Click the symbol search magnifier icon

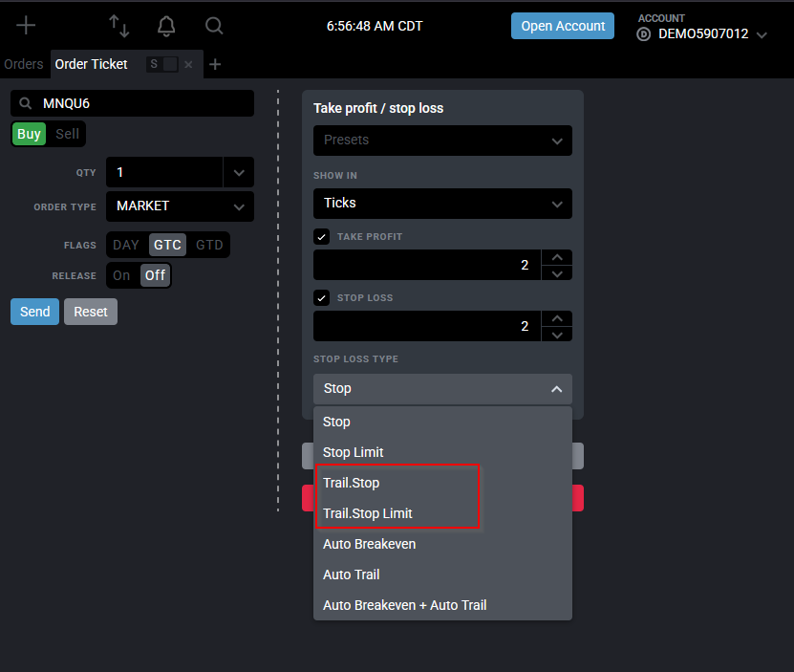25,103
